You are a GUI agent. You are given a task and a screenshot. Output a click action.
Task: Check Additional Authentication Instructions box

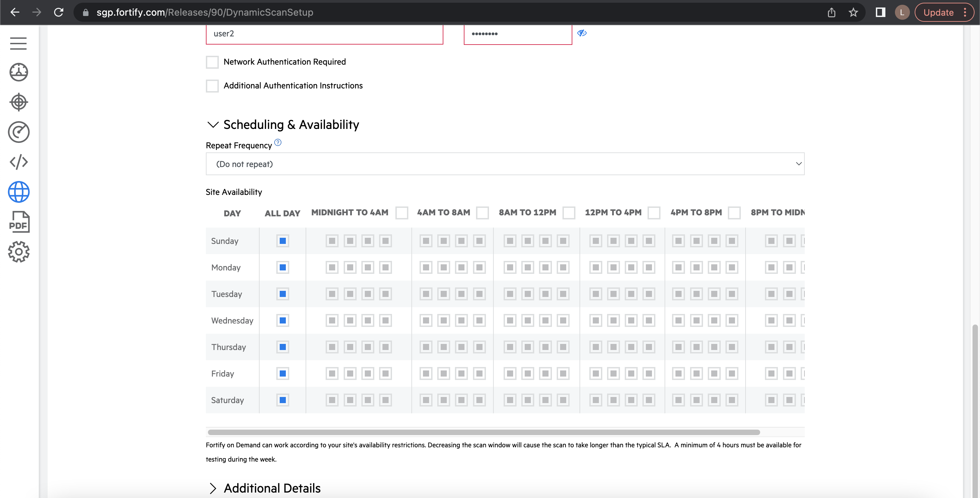click(x=212, y=86)
